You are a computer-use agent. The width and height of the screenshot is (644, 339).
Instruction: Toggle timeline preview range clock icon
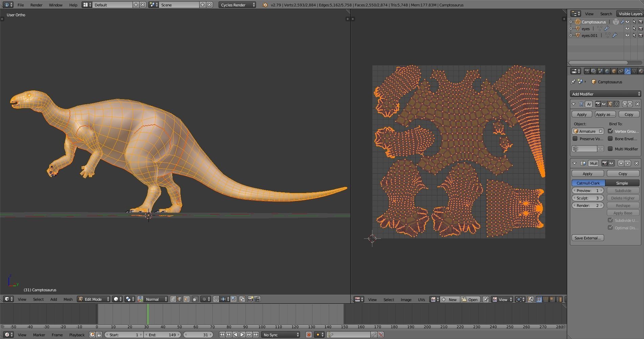(92, 335)
